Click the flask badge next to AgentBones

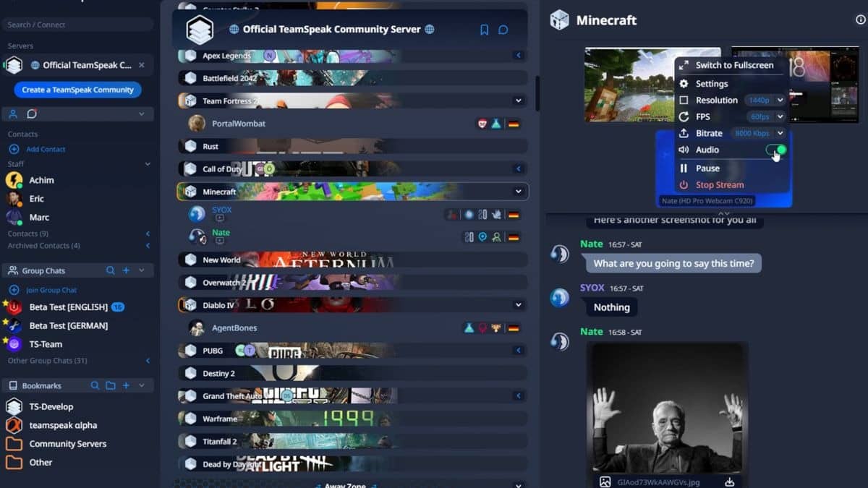pos(469,328)
